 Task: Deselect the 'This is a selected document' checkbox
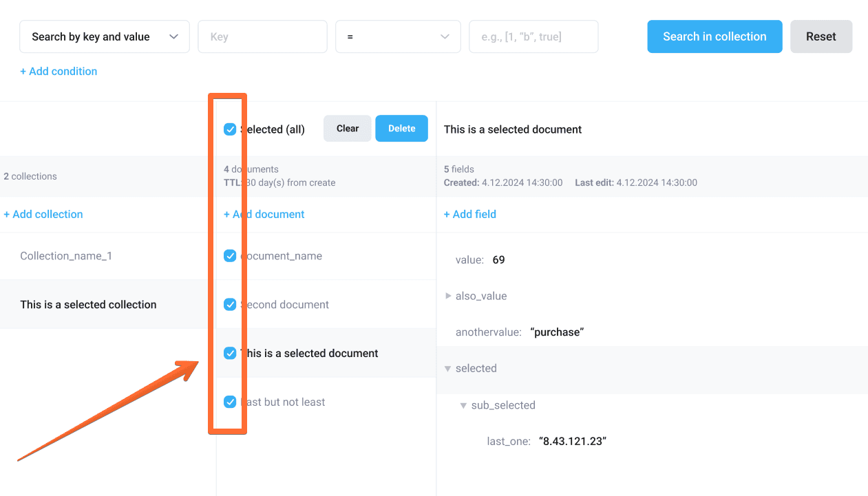point(230,354)
